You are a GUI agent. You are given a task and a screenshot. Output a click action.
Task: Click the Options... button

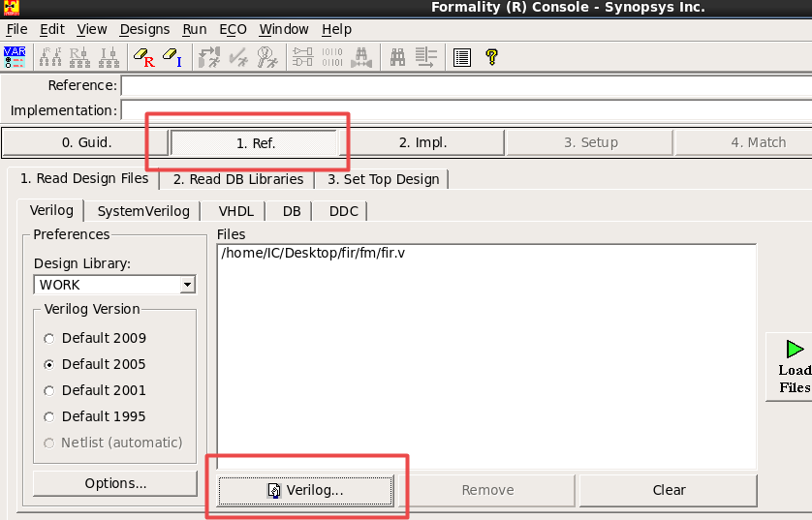point(115,483)
